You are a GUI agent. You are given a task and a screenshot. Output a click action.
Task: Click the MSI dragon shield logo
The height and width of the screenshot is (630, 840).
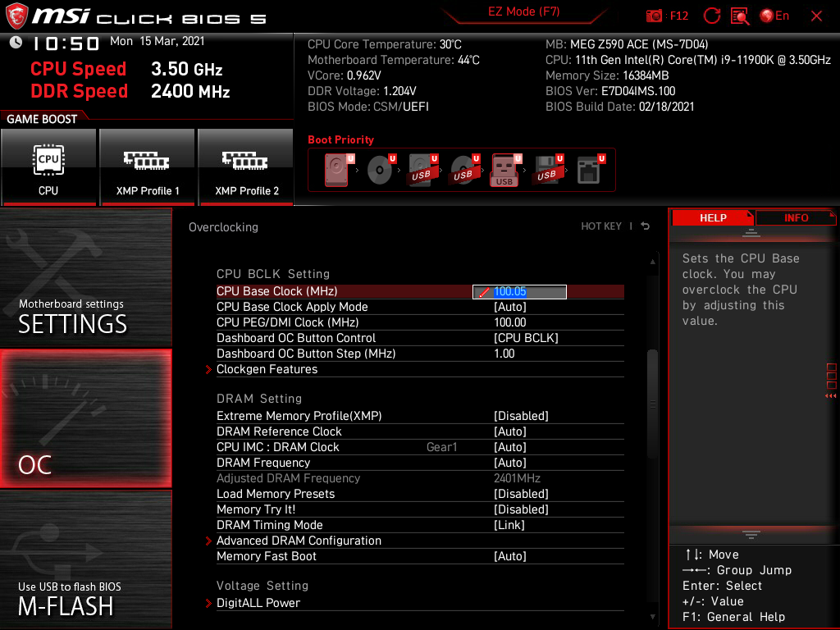click(x=16, y=16)
